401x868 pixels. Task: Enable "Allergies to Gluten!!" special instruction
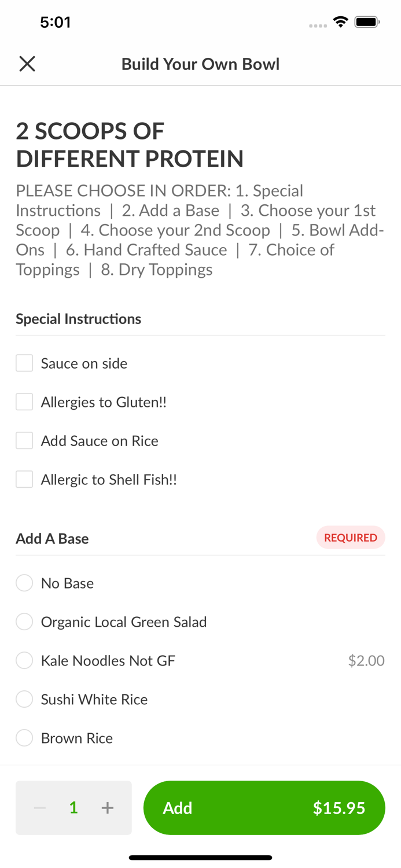(x=24, y=402)
